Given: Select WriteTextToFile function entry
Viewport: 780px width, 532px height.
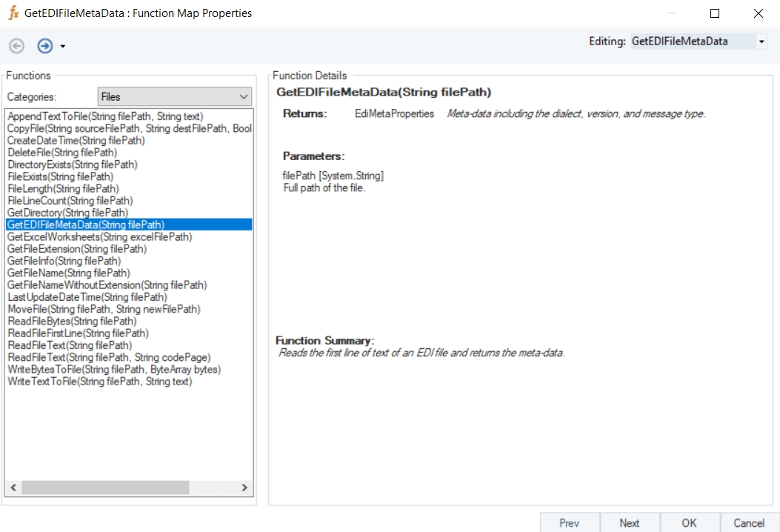Looking at the screenshot, I should click(x=99, y=382).
